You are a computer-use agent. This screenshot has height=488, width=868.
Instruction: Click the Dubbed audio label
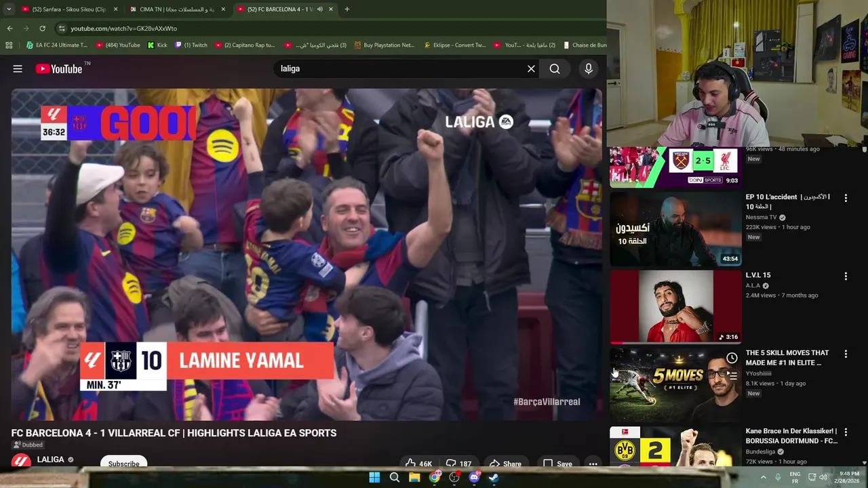click(28, 445)
